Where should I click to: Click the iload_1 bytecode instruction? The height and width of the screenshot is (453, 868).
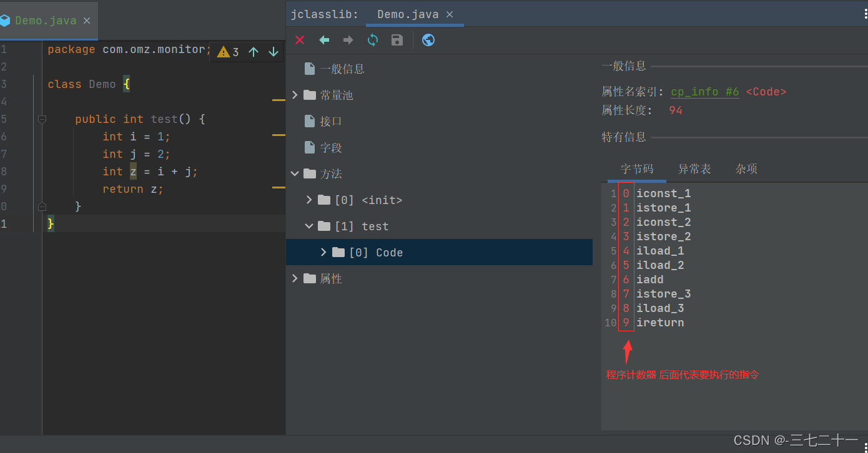(660, 251)
